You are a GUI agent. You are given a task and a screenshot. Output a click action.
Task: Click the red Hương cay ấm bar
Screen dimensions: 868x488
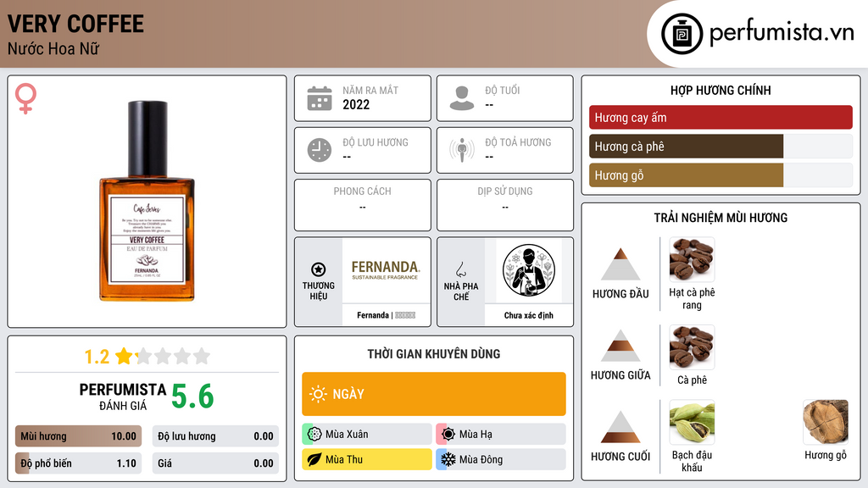(x=721, y=117)
